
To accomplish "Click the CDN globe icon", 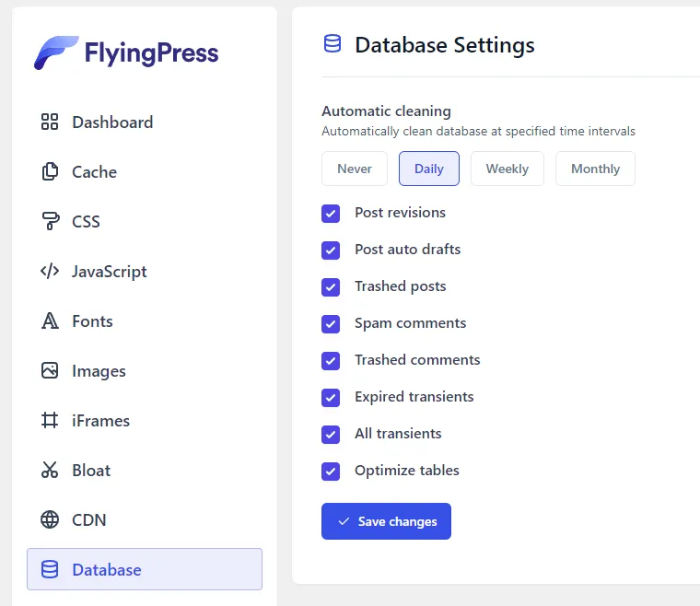I will pos(50,520).
